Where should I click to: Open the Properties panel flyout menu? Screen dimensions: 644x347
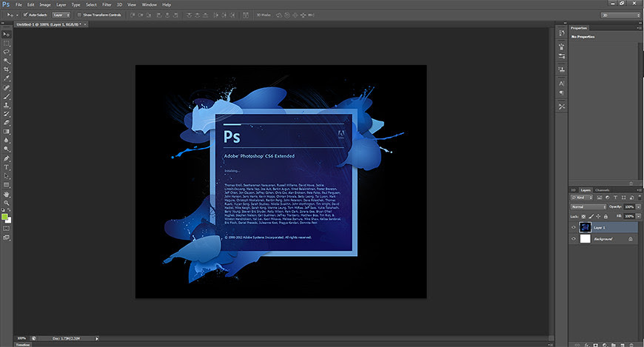(x=639, y=28)
